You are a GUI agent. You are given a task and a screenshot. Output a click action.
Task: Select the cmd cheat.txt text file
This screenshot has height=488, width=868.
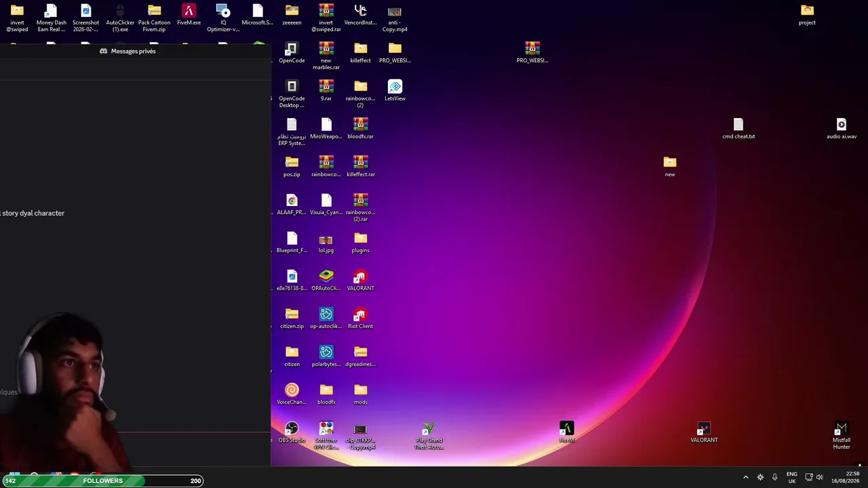point(738,129)
